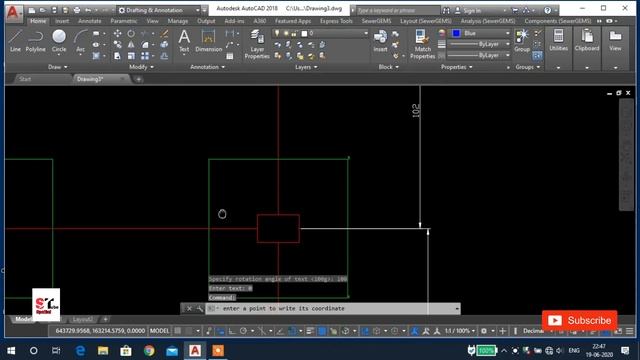Screen dimensions: 640x360
Task: Click the YouTube Subscribe button
Action: click(580, 320)
